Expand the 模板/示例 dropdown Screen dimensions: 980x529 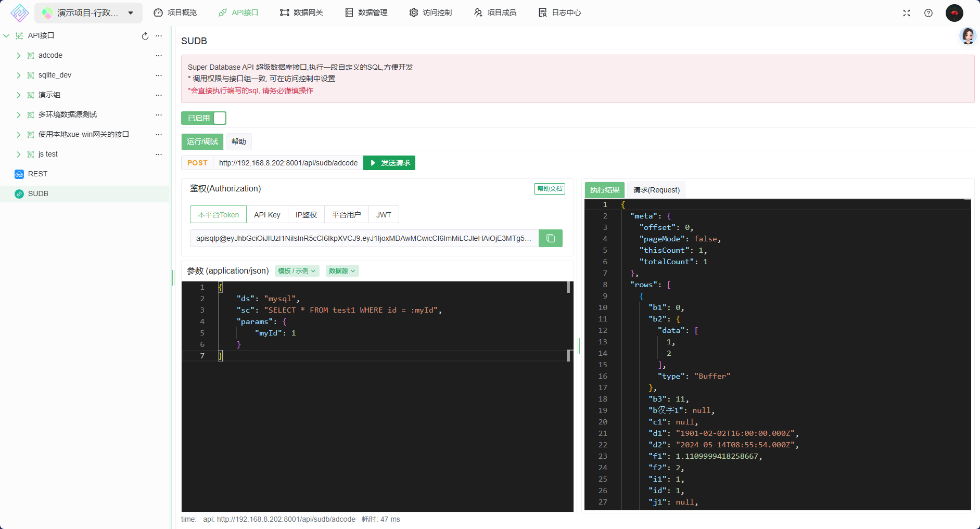tap(297, 271)
